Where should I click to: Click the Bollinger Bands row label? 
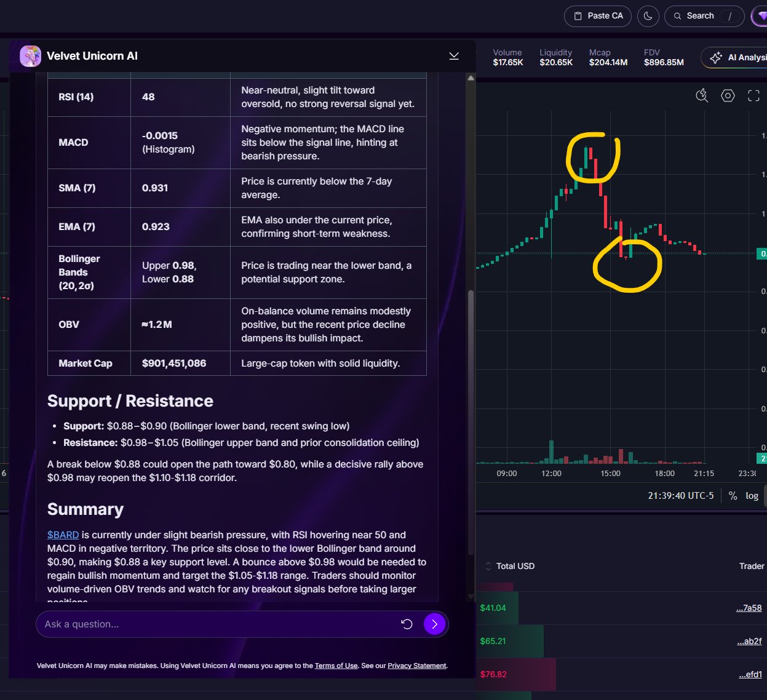pyautogui.click(x=79, y=272)
